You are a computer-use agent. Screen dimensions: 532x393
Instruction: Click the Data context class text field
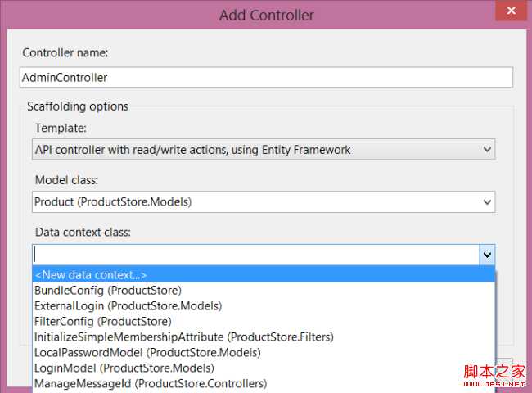(x=256, y=255)
